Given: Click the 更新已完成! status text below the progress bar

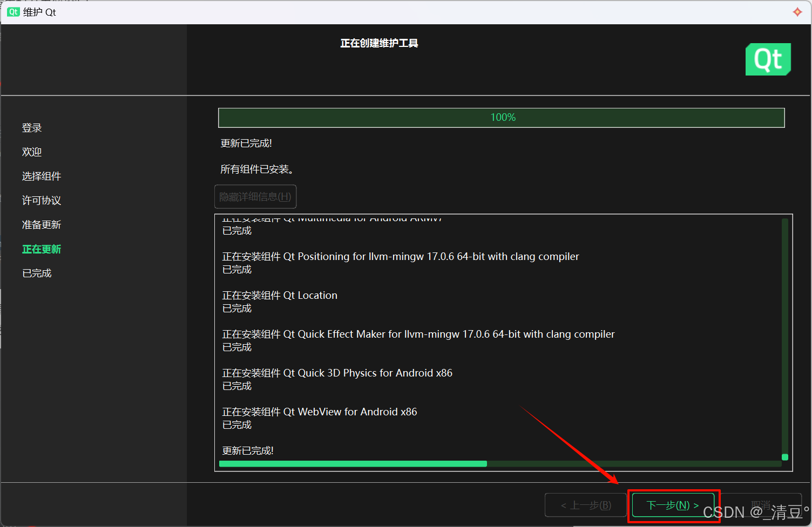Looking at the screenshot, I should (246, 143).
